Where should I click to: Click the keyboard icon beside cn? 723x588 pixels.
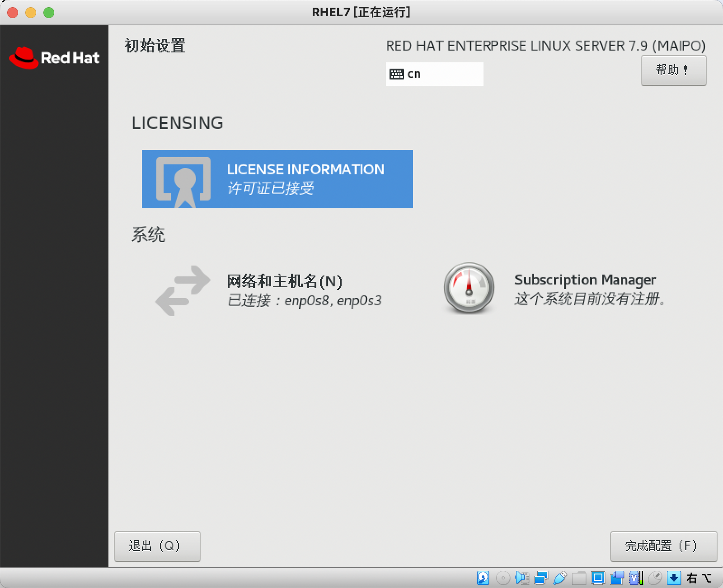[397, 74]
